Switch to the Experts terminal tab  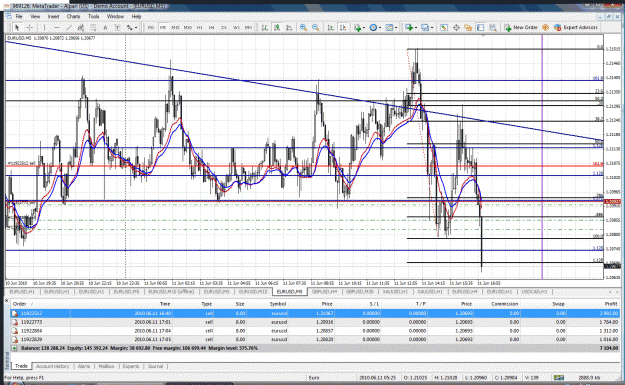[x=131, y=366]
